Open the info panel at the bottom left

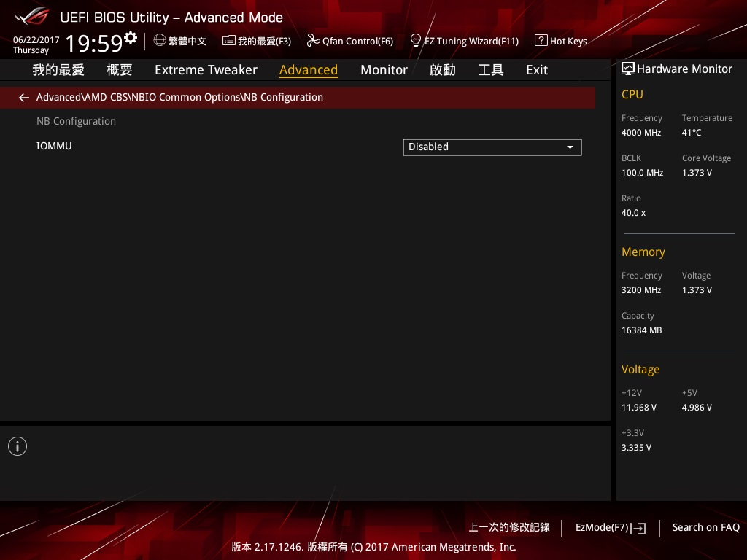tap(18, 446)
